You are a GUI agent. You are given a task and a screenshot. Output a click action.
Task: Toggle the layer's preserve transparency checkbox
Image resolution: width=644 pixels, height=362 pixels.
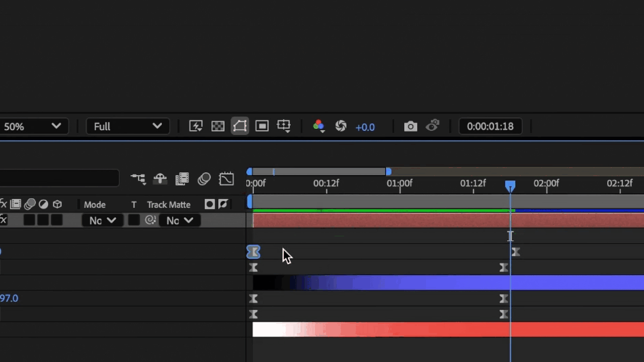[x=133, y=220]
